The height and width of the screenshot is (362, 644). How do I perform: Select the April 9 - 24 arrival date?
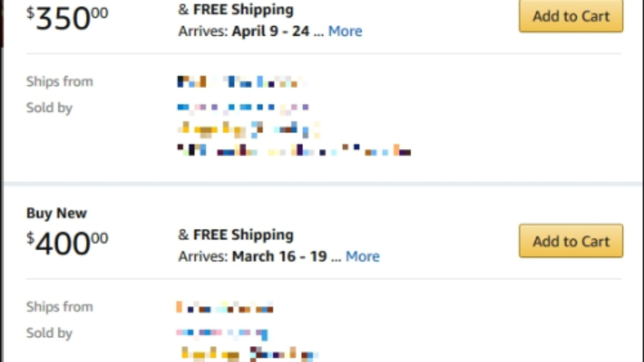pos(270,31)
